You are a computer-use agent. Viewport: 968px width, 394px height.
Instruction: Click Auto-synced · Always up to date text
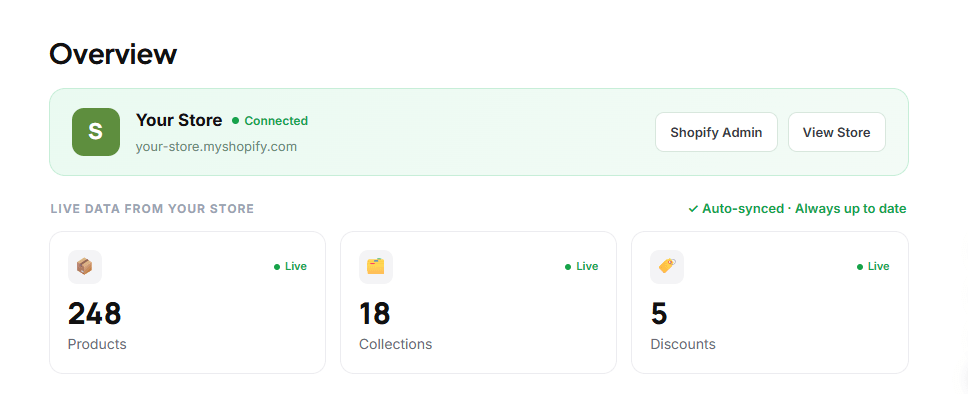tap(804, 209)
